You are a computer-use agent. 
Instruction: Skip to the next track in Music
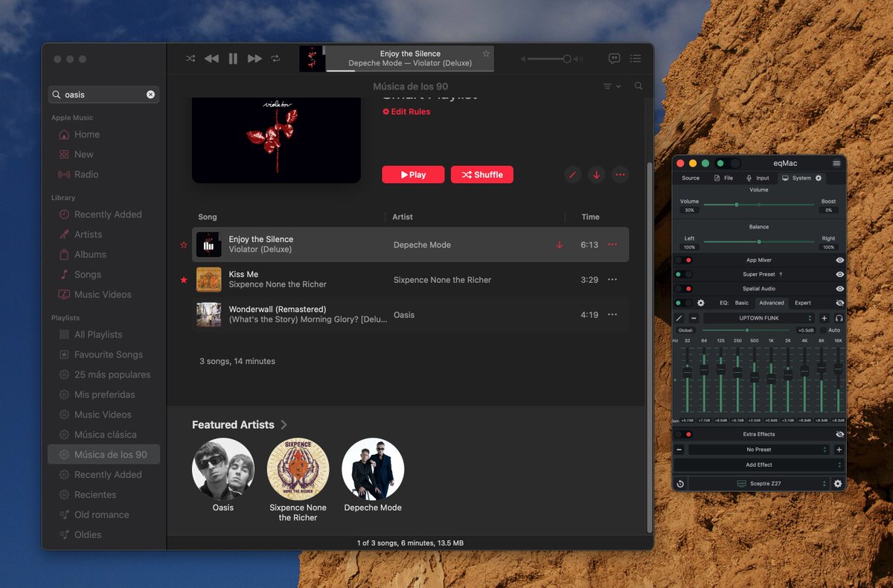point(255,58)
